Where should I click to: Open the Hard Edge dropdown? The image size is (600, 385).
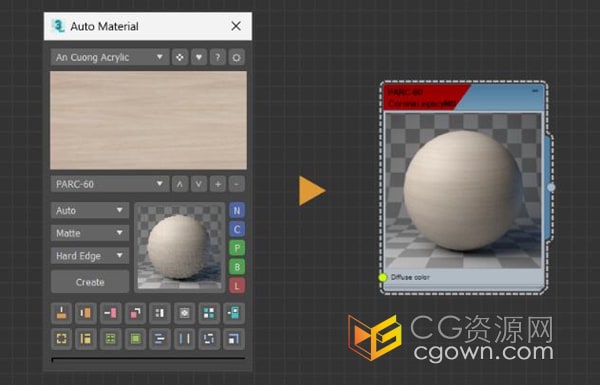click(x=90, y=256)
